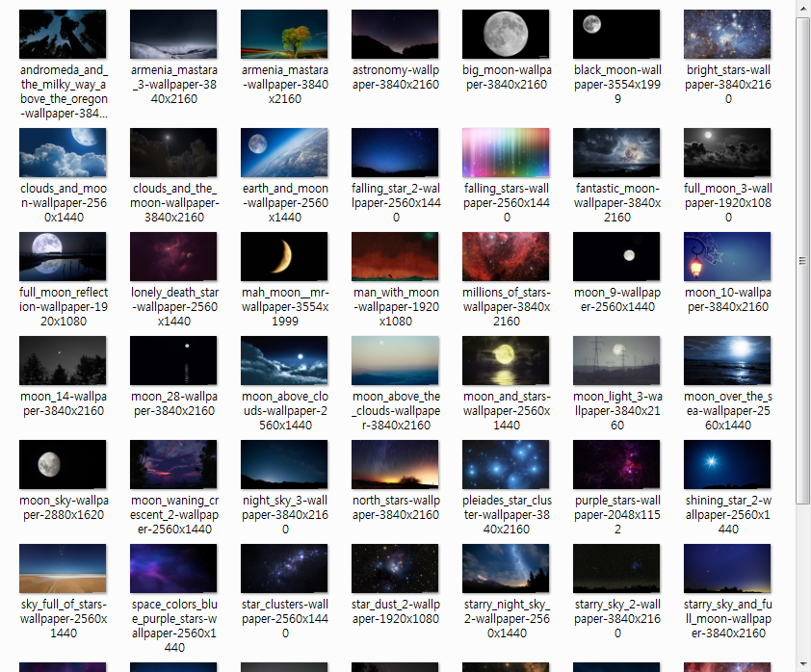The height and width of the screenshot is (672, 811).
Task: Select the shining_star_2 thumbnail
Action: 726,464
